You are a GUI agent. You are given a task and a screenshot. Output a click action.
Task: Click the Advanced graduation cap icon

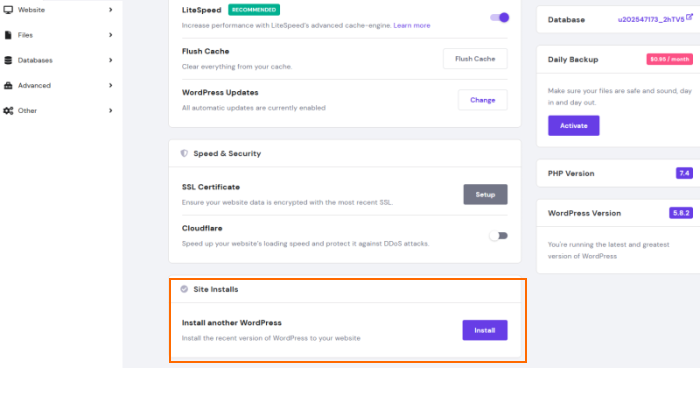click(x=8, y=85)
